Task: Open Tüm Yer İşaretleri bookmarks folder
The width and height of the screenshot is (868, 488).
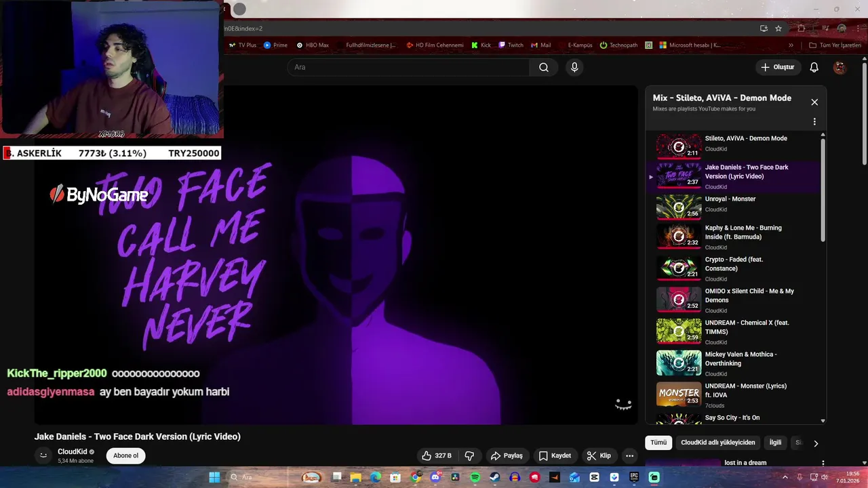Action: click(x=835, y=45)
